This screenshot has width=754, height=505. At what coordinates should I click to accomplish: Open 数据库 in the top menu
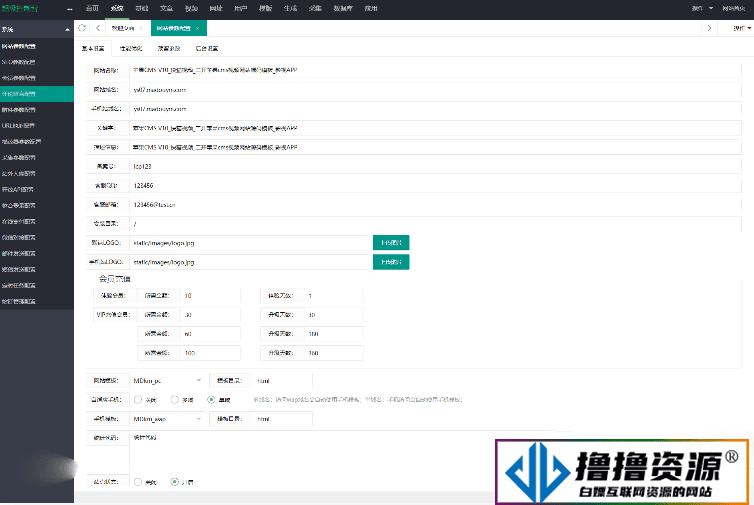click(x=343, y=9)
